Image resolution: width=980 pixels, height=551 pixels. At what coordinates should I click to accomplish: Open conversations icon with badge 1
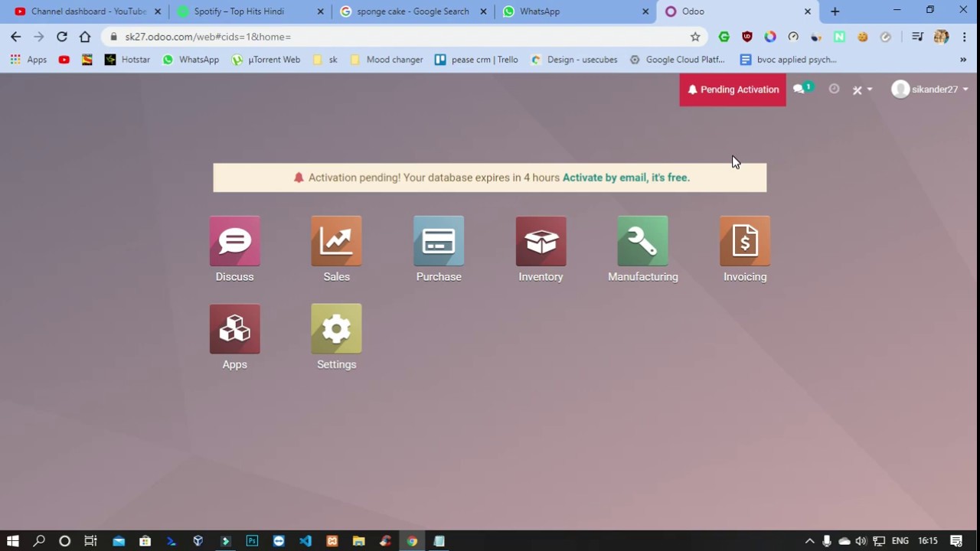802,89
